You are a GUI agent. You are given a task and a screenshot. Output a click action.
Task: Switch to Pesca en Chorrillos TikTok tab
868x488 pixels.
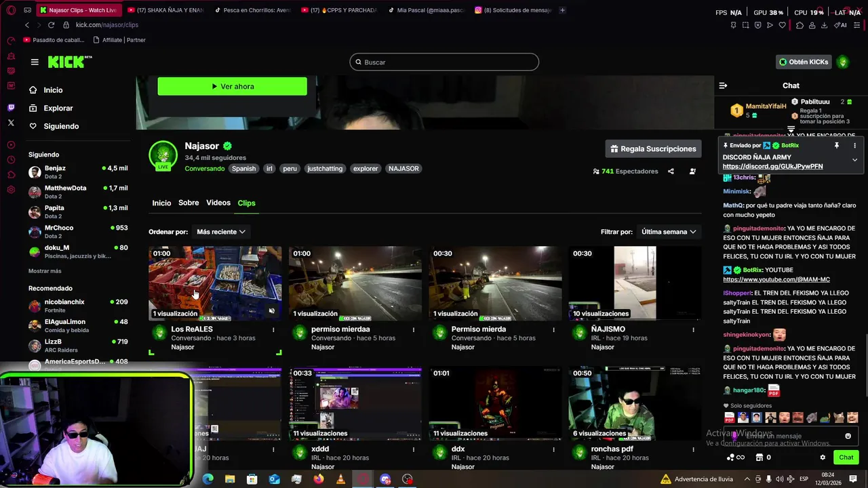click(253, 10)
